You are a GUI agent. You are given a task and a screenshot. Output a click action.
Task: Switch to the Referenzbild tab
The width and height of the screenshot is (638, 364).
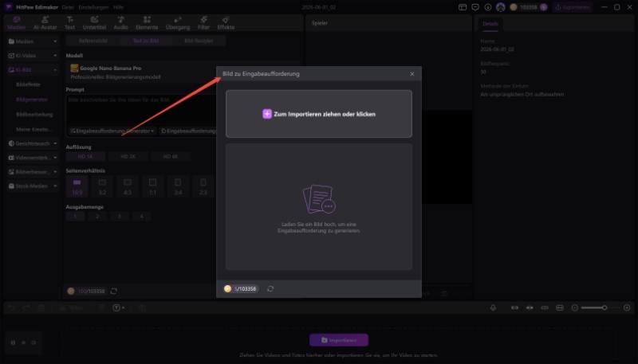93,41
